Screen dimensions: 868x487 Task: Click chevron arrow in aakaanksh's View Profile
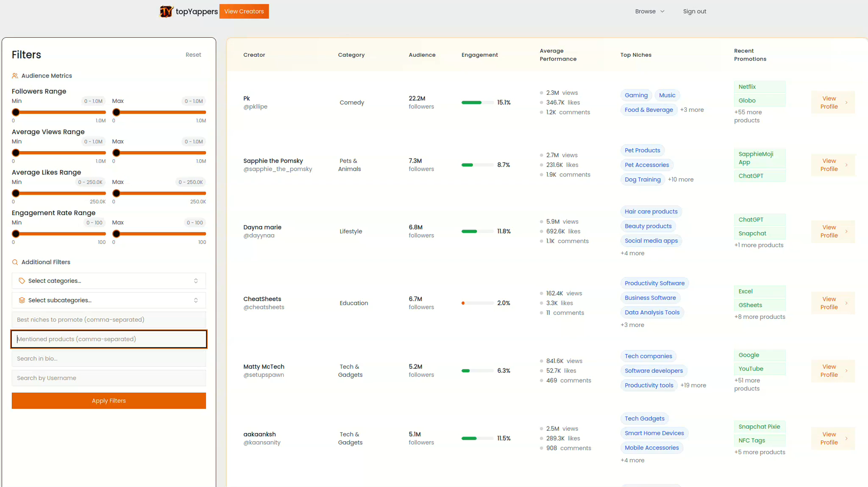pos(846,438)
